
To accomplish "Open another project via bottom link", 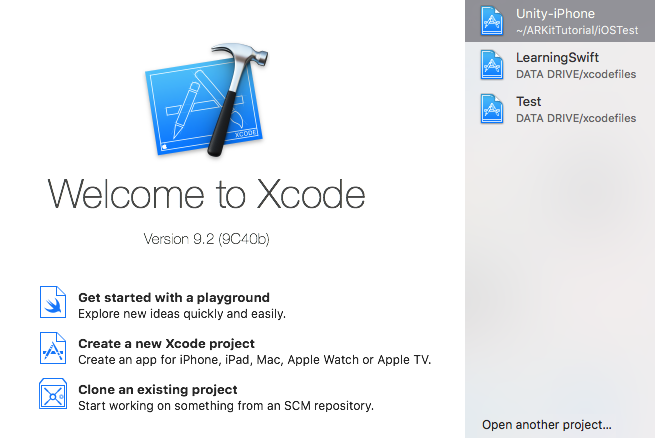I will pos(546,424).
